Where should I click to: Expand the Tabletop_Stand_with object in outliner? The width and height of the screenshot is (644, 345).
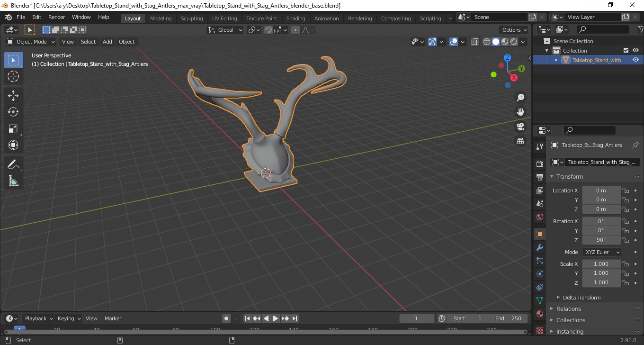click(556, 60)
